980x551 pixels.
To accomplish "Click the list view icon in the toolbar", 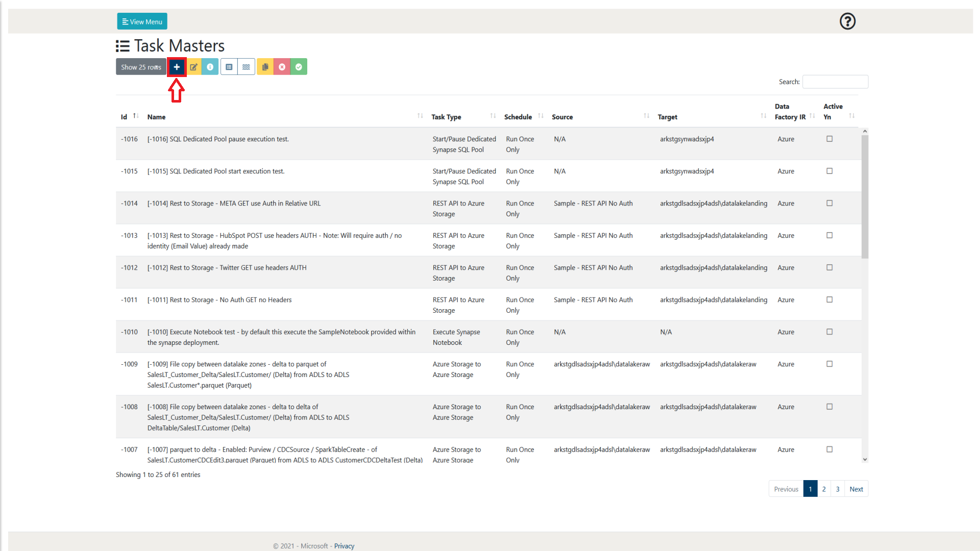I will [229, 67].
